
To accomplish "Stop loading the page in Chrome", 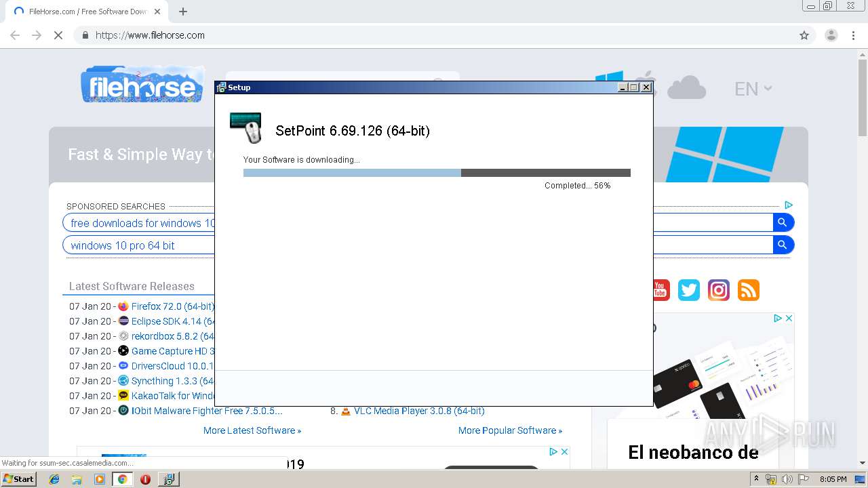I will point(58,35).
